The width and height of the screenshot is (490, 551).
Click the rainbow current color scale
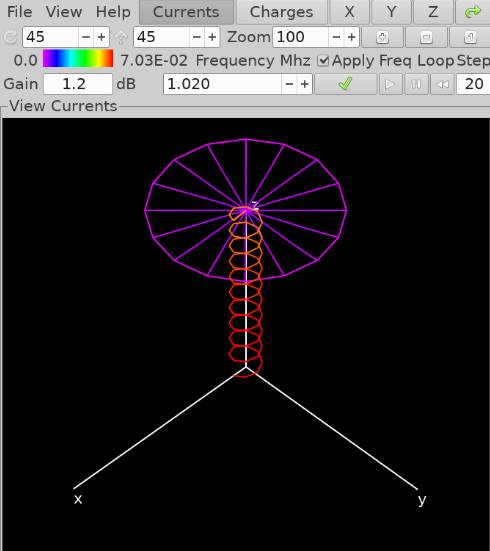78,58
